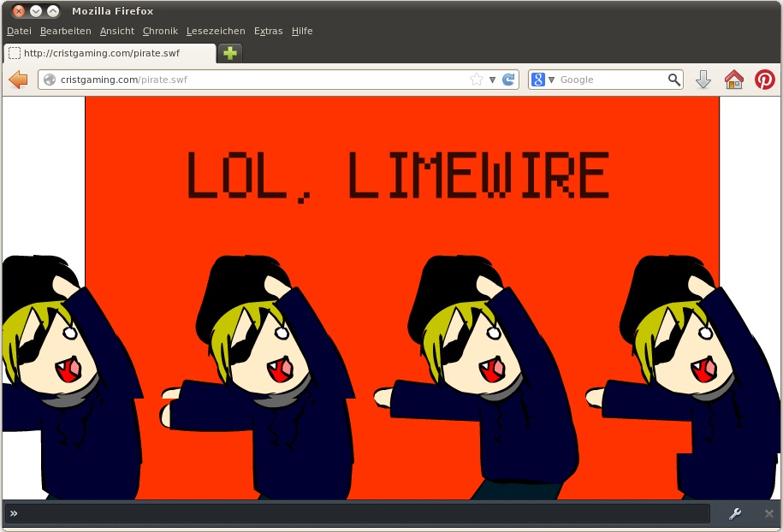Click the globe site identity icon
Image resolution: width=783 pixels, height=532 pixels.
50,80
